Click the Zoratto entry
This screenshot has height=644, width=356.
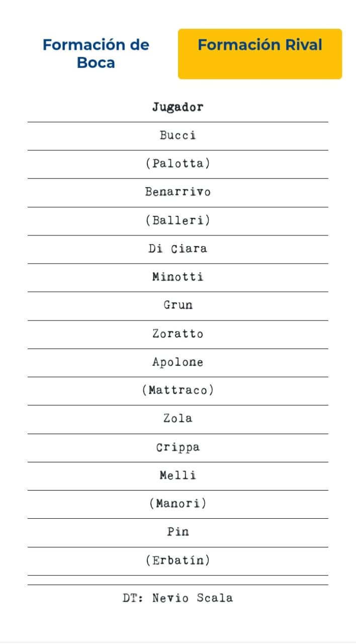coord(177,334)
